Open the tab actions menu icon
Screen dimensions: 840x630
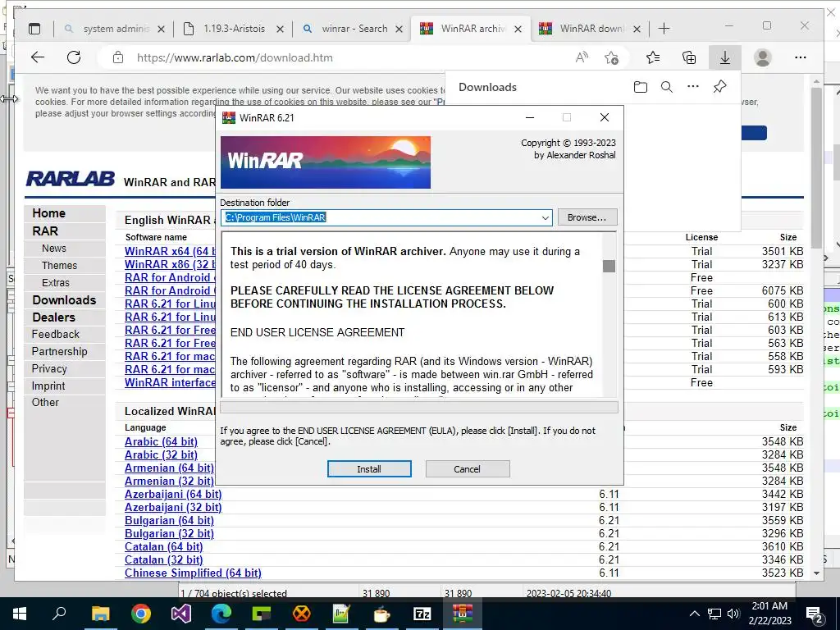pyautogui.click(x=34, y=29)
